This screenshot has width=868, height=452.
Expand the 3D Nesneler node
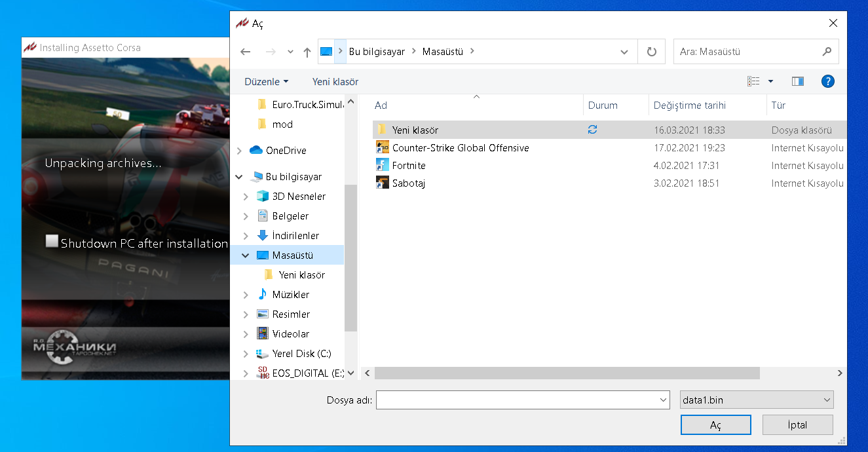(x=246, y=197)
